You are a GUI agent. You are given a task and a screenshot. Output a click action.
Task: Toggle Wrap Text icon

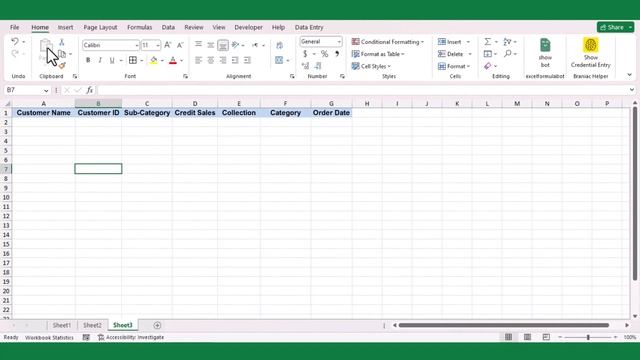pos(280,45)
